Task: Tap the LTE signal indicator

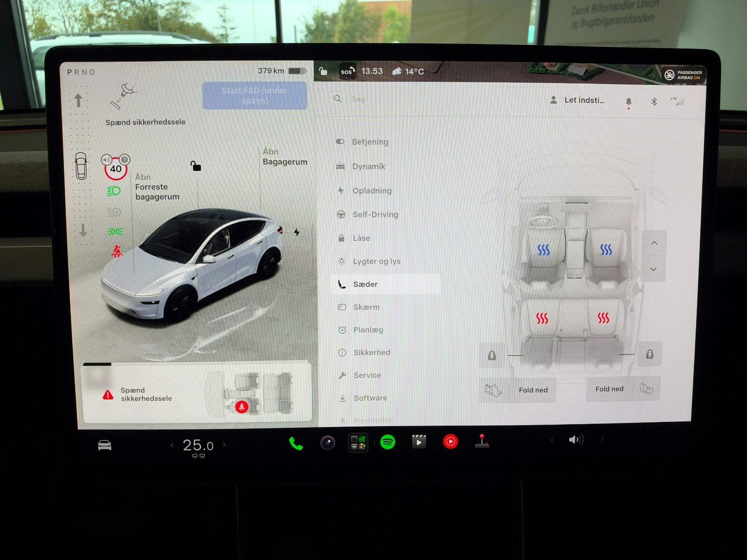Action: coord(677,101)
